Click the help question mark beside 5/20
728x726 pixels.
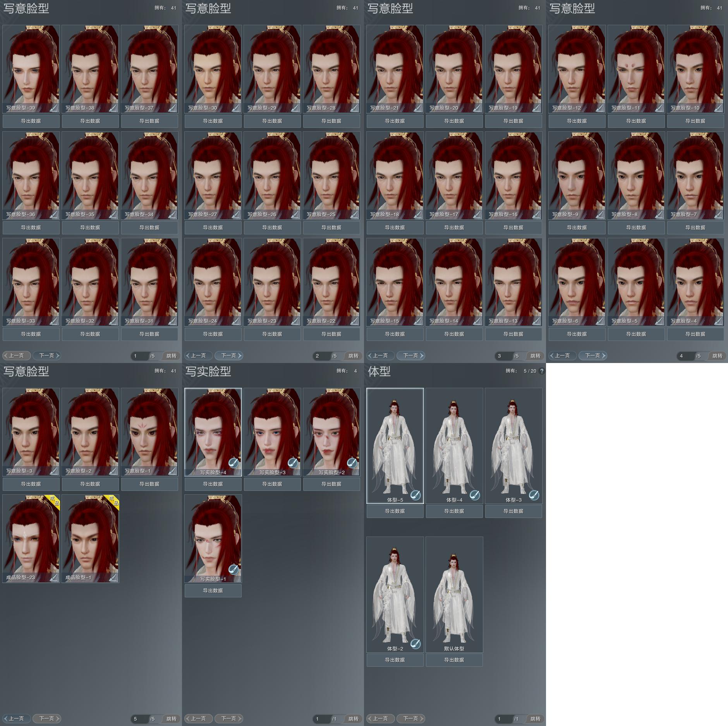(542, 371)
